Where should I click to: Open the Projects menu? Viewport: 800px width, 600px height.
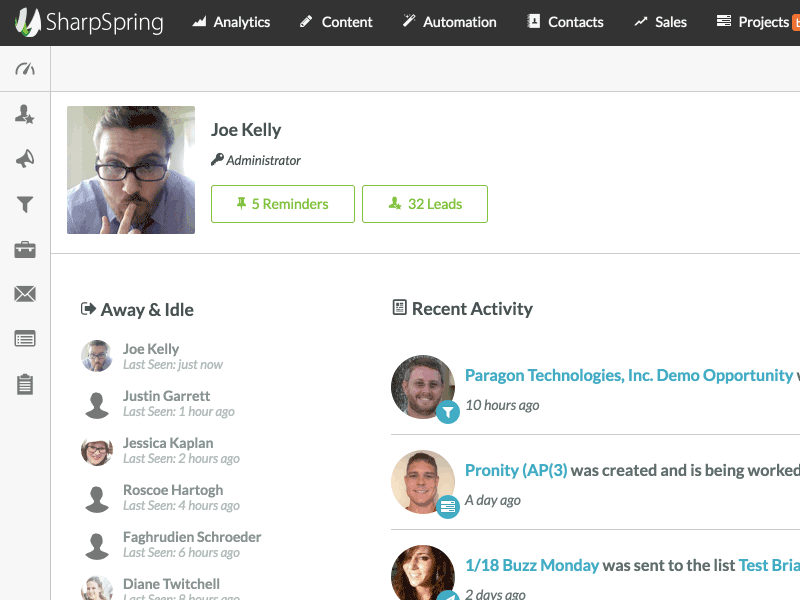pyautogui.click(x=753, y=22)
